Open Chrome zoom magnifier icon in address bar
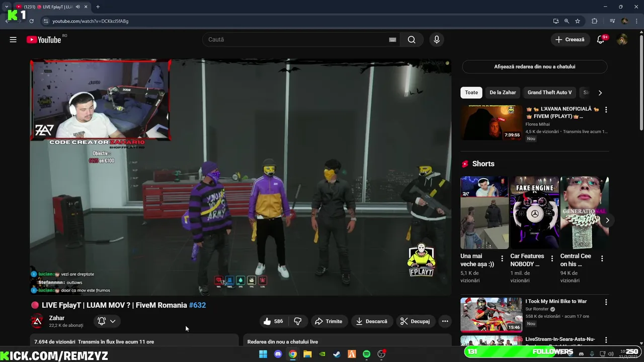Viewport: 644px width, 362px height. (x=567, y=21)
